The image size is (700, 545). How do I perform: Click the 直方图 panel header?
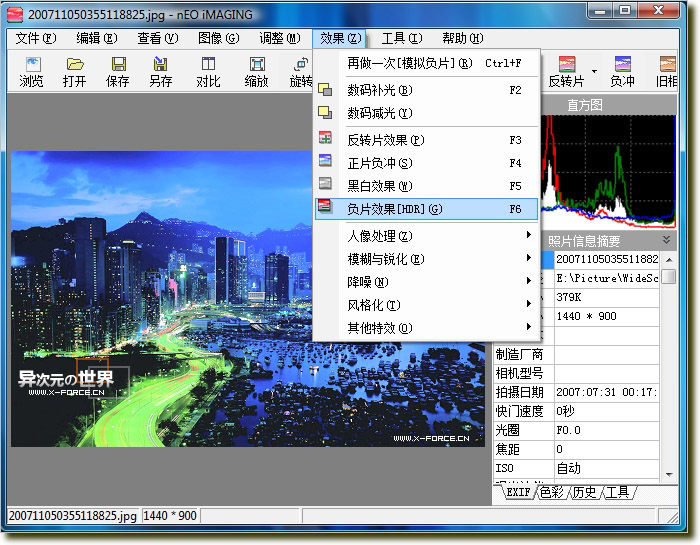tap(608, 105)
